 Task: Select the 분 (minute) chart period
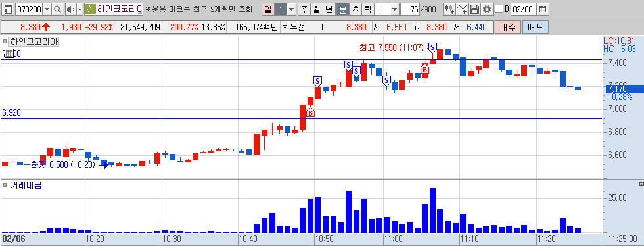pos(342,9)
